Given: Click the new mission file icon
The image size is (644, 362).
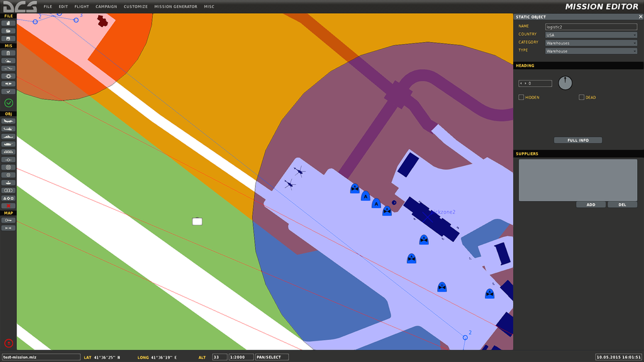Looking at the screenshot, I should click(x=9, y=23).
